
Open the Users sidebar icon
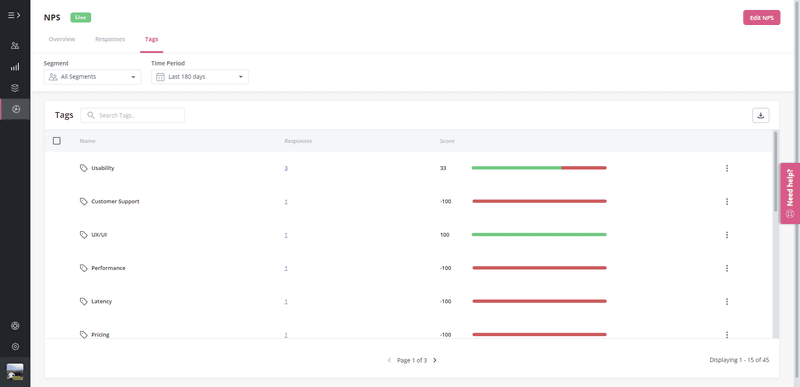[x=15, y=45]
